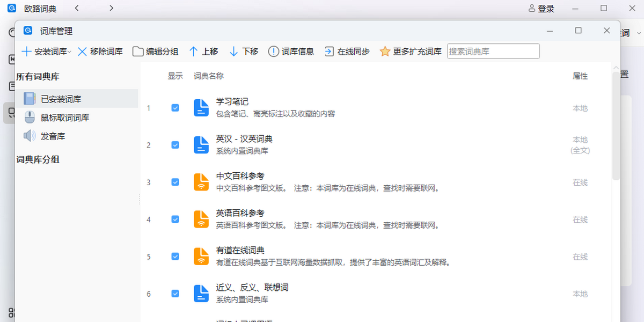The height and width of the screenshot is (322, 644).
Task: Move dictionary up with the up arrow
Action: pos(194,52)
